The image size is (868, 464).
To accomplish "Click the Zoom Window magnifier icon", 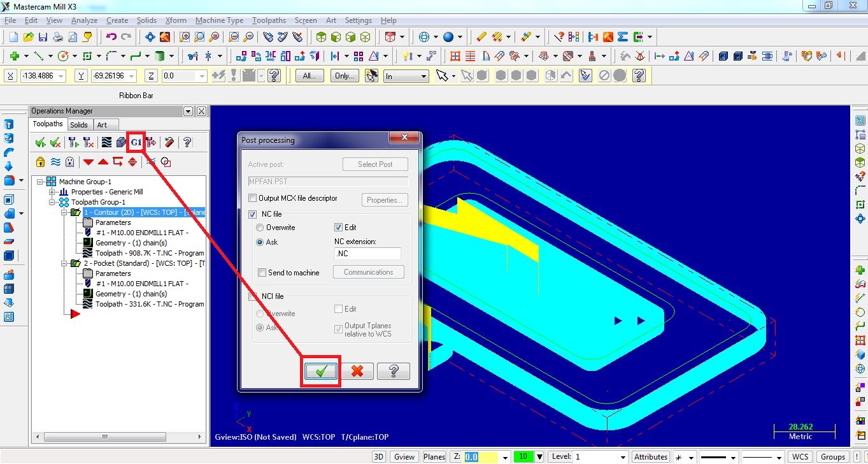I will (185, 37).
